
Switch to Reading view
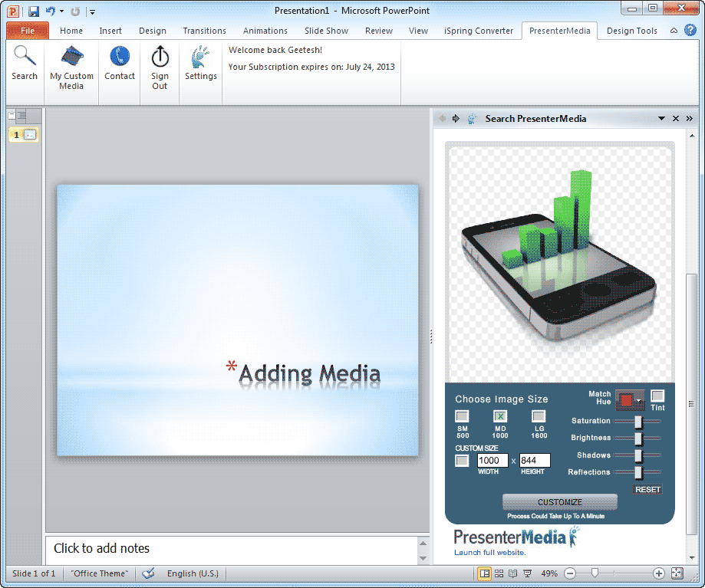pyautogui.click(x=513, y=573)
